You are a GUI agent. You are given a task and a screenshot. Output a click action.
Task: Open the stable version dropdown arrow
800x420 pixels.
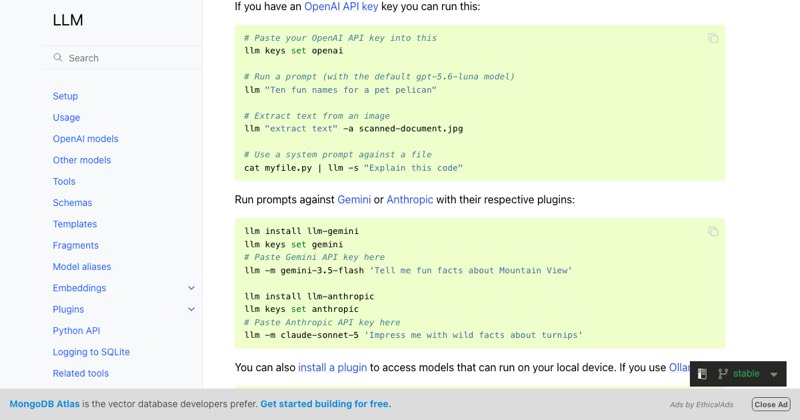pyautogui.click(x=773, y=374)
